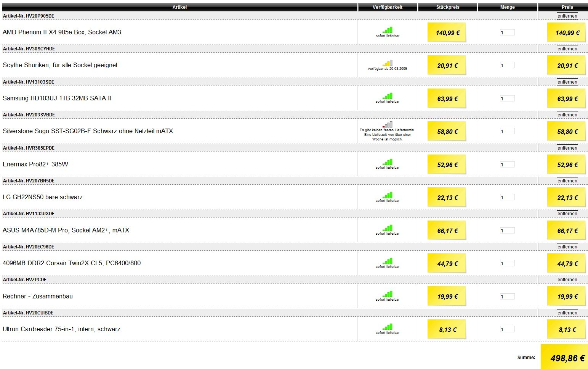Click 'Artikel-Nr. HV20CUIBDE' row label
This screenshot has width=588, height=369.
tap(28, 313)
